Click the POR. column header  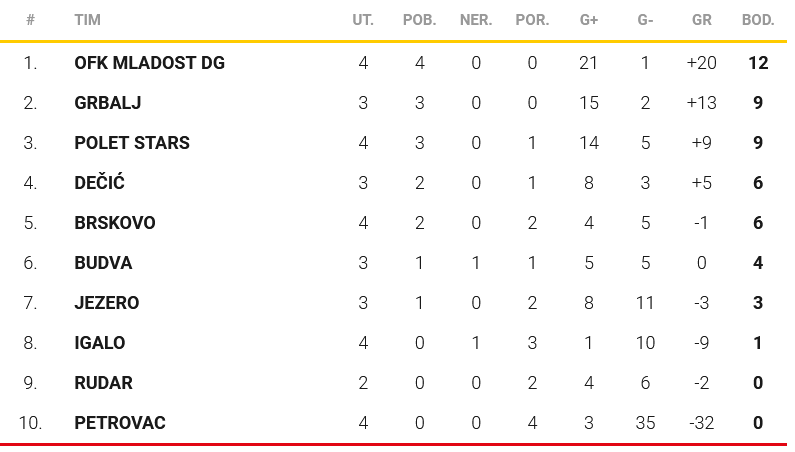tap(532, 20)
